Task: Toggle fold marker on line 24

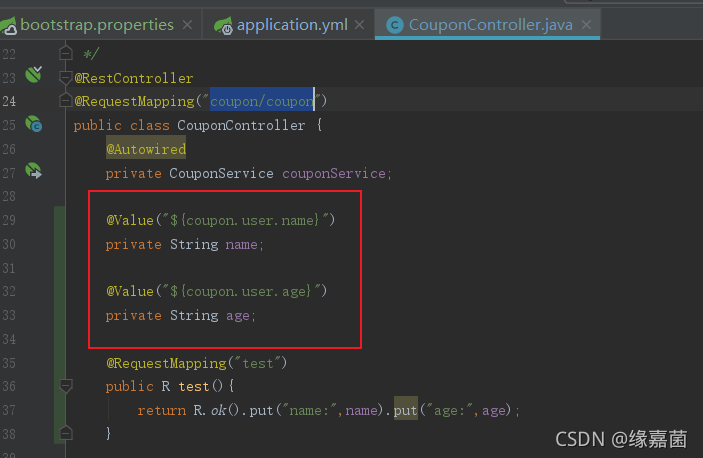Action: pos(65,100)
